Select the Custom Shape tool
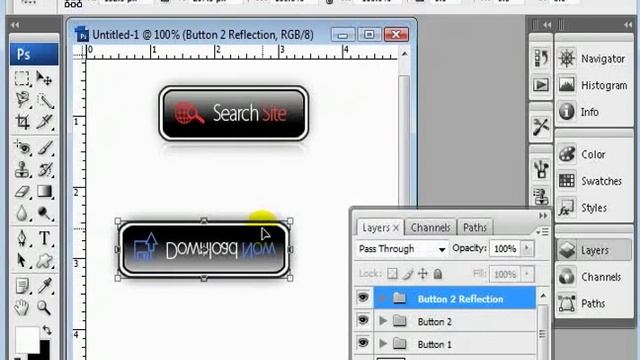Screen dimensions: 640x360 (44, 260)
